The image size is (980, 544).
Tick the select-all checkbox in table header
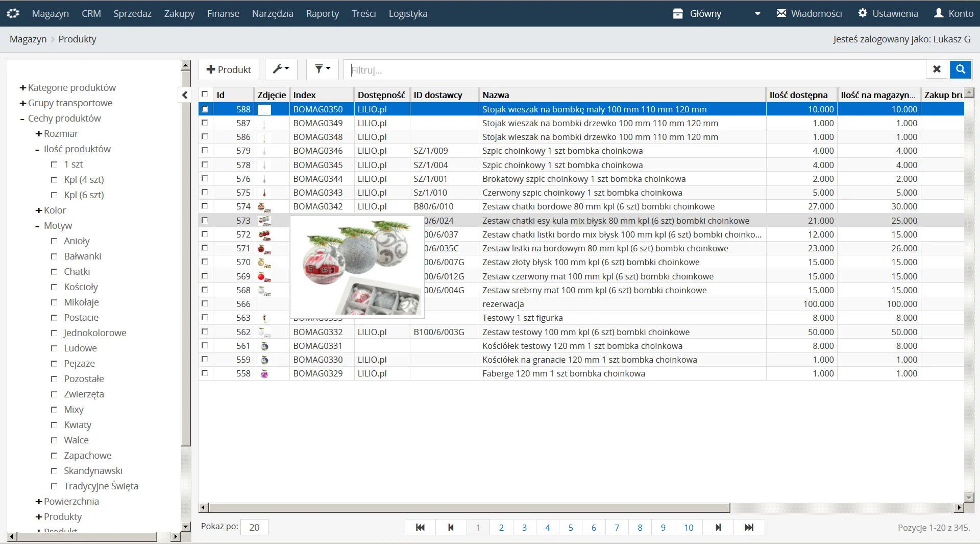click(205, 94)
